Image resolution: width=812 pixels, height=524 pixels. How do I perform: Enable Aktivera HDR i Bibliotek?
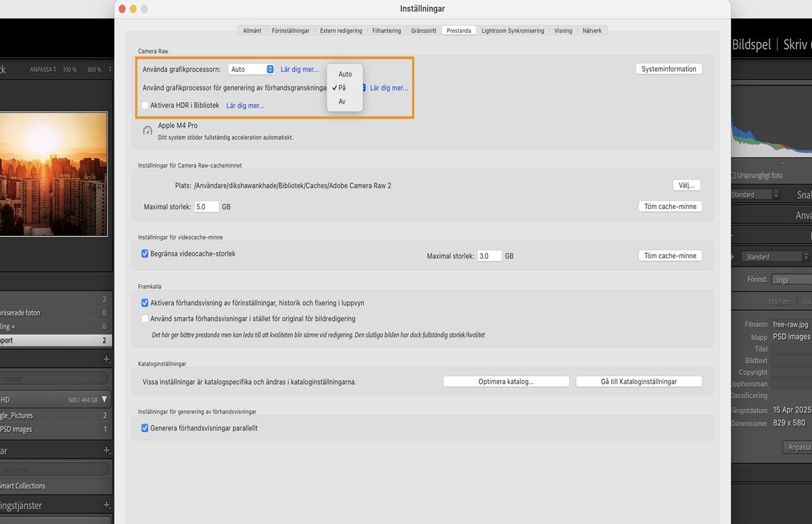pos(145,105)
